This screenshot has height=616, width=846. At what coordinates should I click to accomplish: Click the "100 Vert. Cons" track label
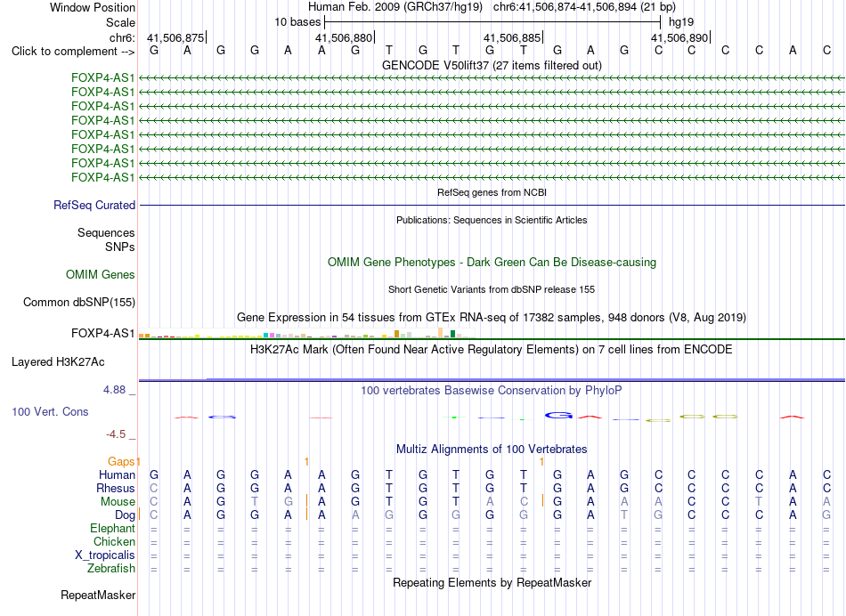[50, 411]
